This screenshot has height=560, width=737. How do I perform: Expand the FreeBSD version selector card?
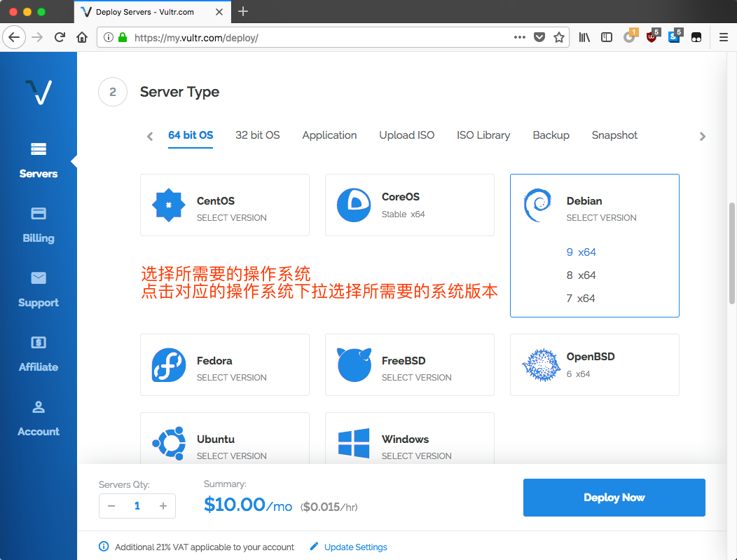tap(409, 365)
